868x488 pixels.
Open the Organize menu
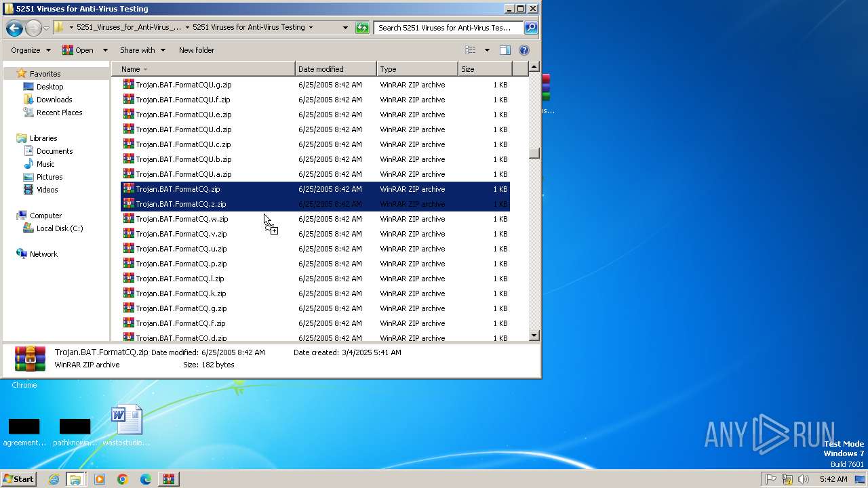[x=31, y=50]
